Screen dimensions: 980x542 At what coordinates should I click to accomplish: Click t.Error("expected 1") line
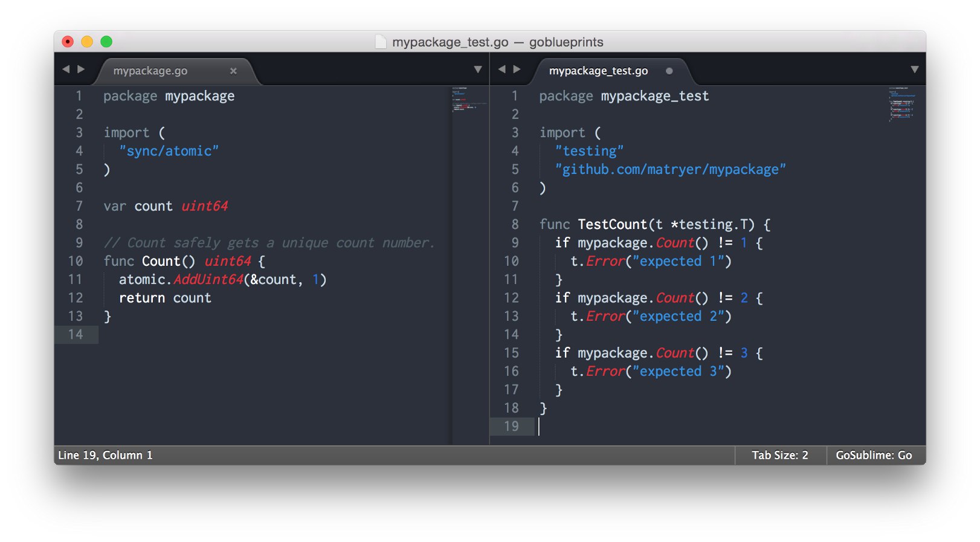pos(651,261)
